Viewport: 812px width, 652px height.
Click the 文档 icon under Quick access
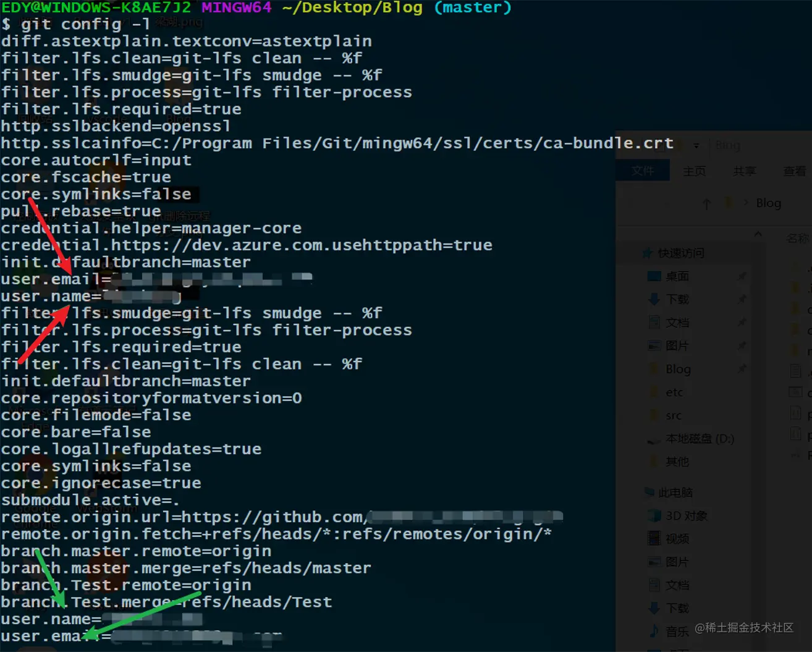point(654,322)
